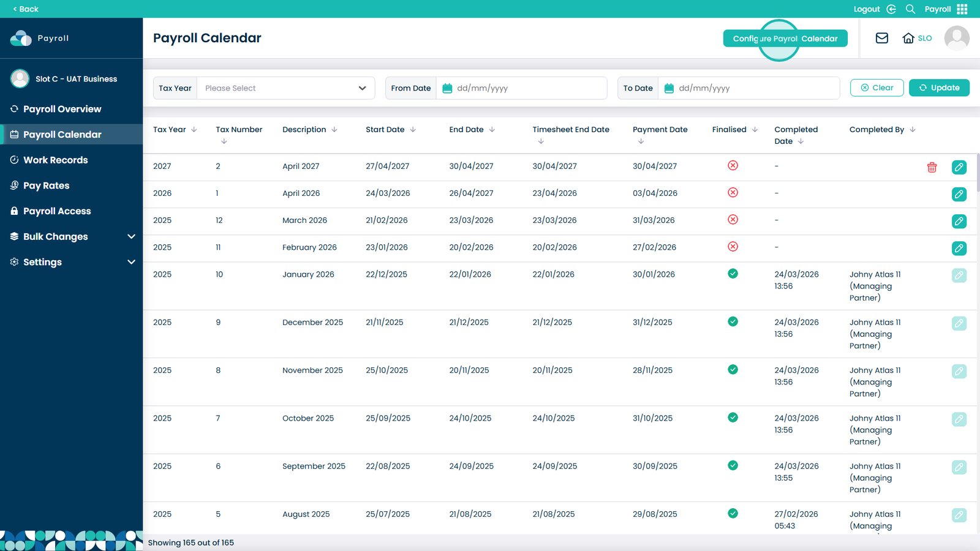Sort by Completed By column arrow

(913, 129)
